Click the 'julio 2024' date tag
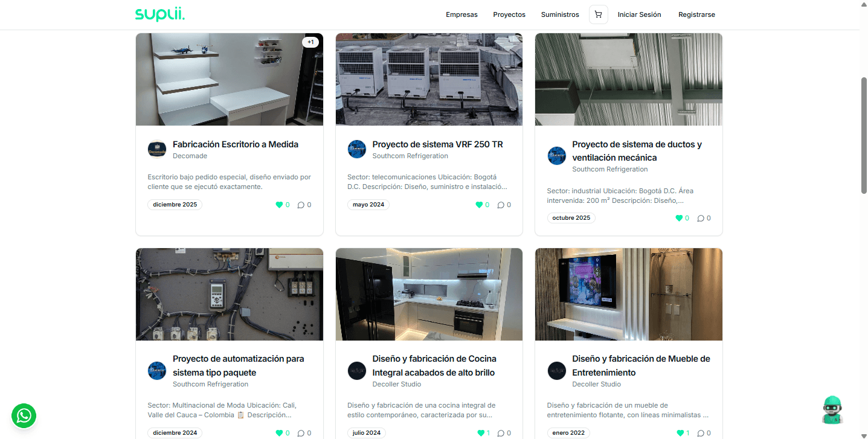The width and height of the screenshot is (868, 439). click(367, 433)
